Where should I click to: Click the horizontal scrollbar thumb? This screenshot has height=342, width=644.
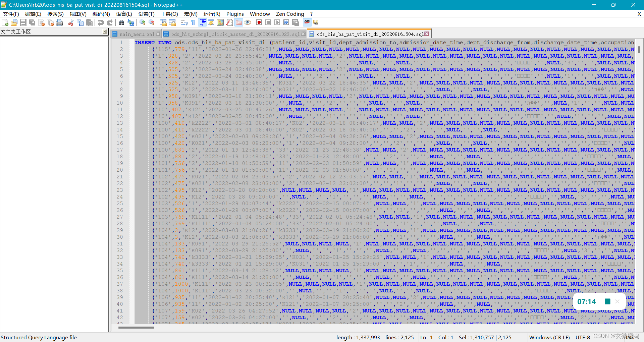[136, 328]
